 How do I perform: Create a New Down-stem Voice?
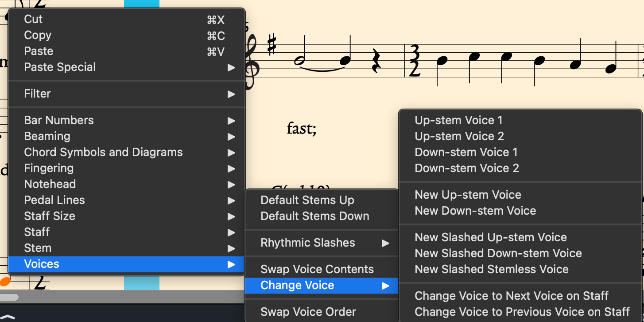[475, 211]
